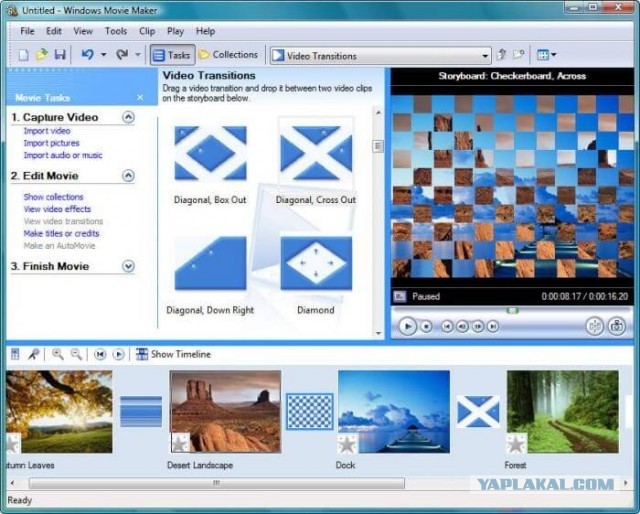Click the preview monitor Play button

pyautogui.click(x=407, y=326)
